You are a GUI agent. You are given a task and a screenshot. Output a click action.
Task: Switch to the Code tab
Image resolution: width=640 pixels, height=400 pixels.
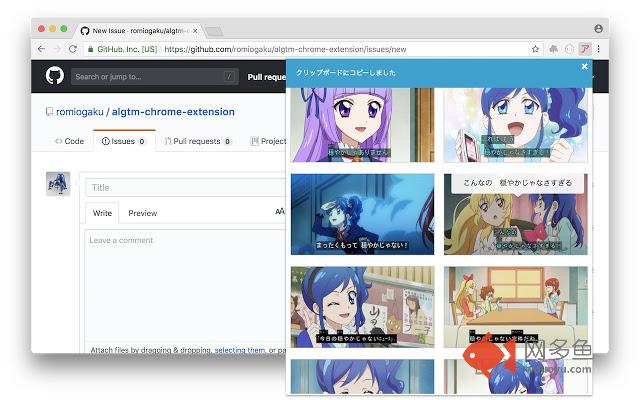point(69,141)
